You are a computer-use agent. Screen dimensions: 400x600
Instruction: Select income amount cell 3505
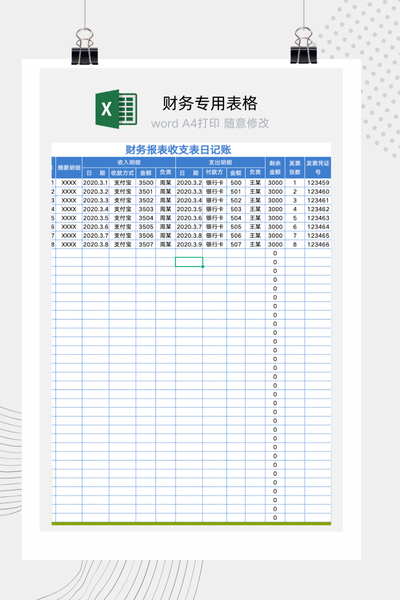point(146,227)
